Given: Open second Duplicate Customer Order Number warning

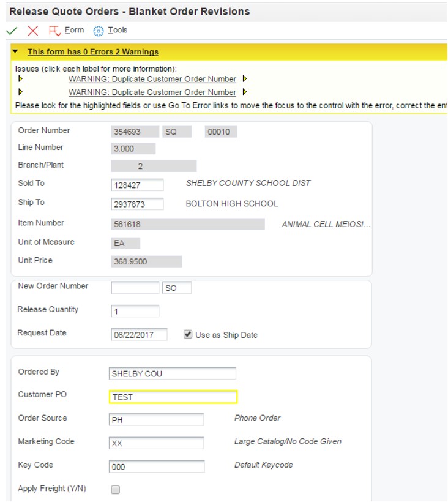Looking at the screenshot, I should (x=152, y=92).
